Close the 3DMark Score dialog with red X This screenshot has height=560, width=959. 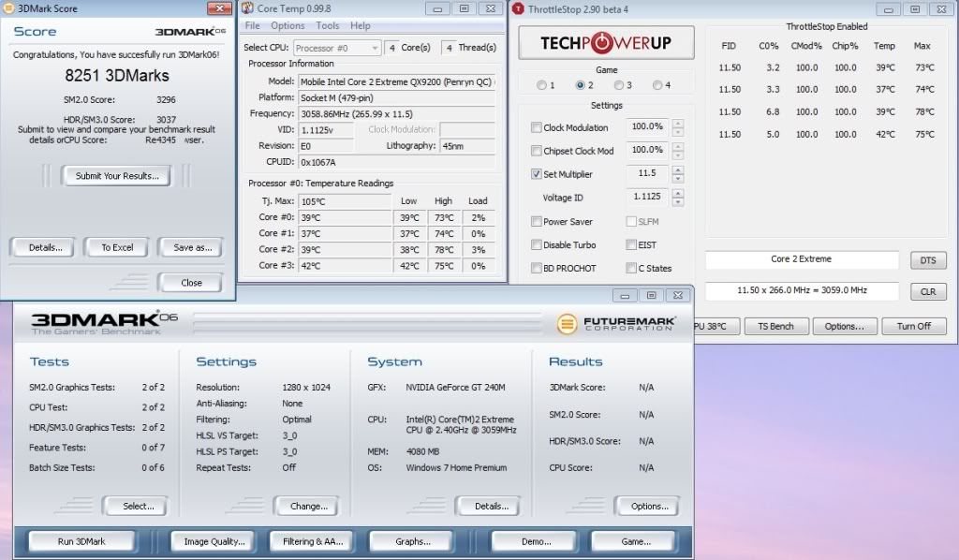point(219,7)
